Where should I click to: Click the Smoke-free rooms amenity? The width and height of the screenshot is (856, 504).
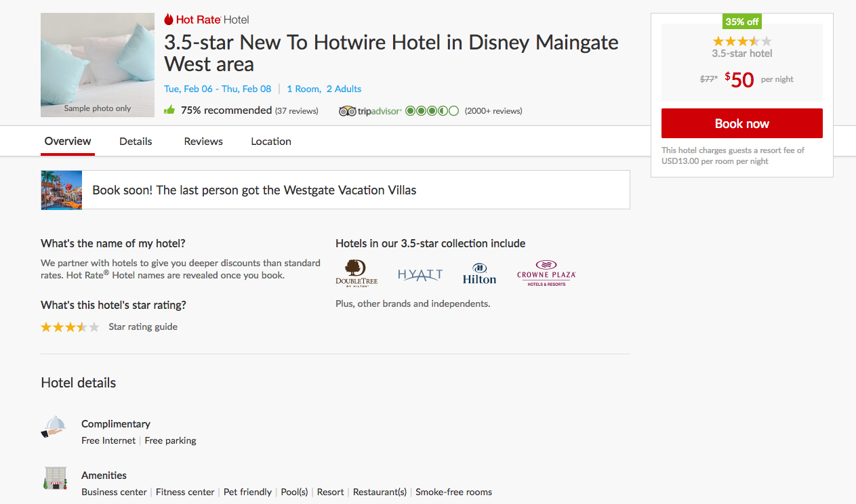click(x=453, y=492)
